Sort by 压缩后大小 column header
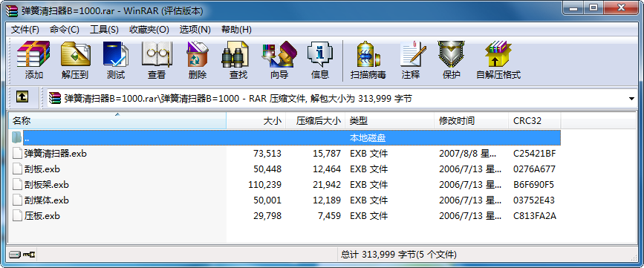This screenshot has height=268, width=644. point(316,121)
